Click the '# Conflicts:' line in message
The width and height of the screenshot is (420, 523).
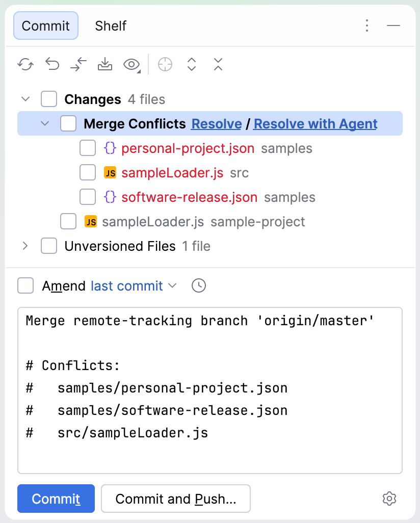(x=73, y=365)
